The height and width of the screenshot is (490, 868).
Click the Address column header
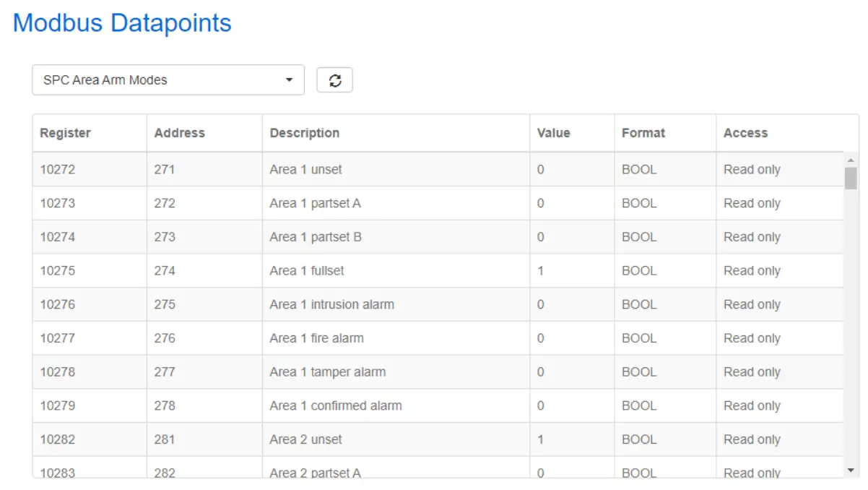(x=180, y=133)
